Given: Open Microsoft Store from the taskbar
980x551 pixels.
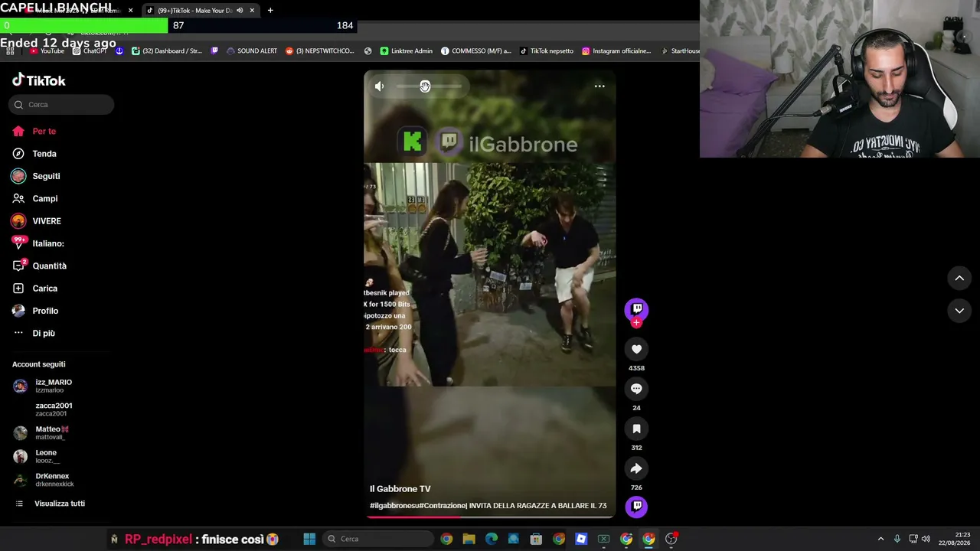Looking at the screenshot, I should (536, 539).
